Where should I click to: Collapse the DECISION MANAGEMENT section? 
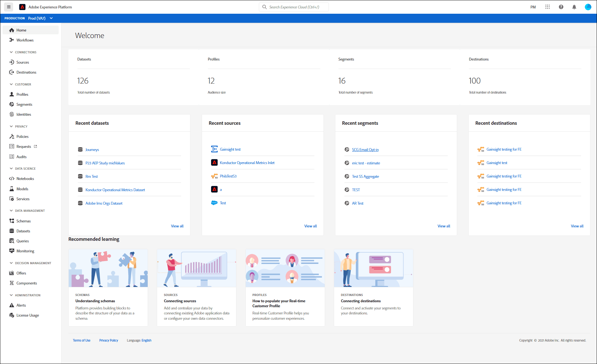click(x=11, y=263)
